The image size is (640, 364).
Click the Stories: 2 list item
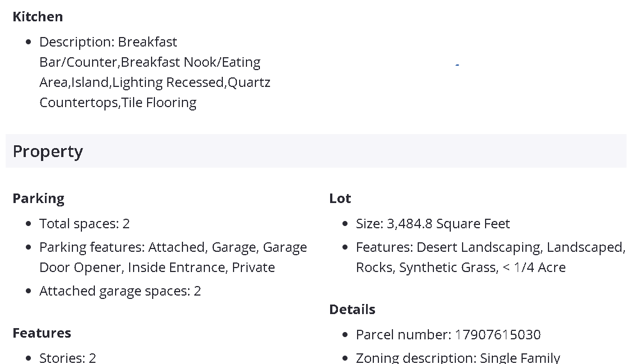[67, 357]
